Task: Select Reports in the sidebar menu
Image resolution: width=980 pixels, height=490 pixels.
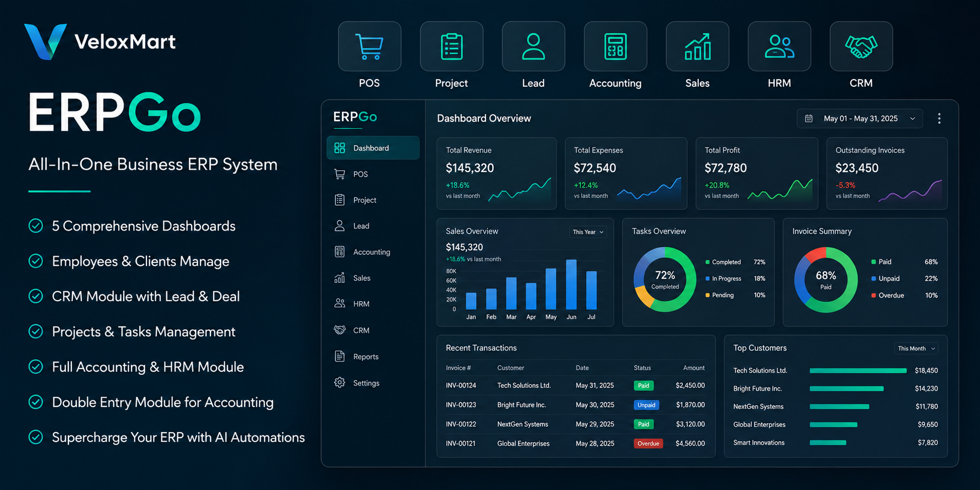Action: point(373,357)
